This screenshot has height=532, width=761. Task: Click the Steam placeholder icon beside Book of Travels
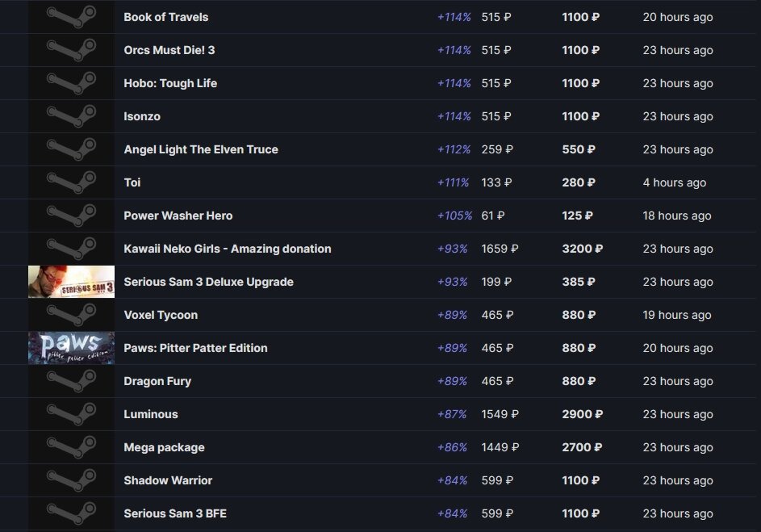click(71, 17)
